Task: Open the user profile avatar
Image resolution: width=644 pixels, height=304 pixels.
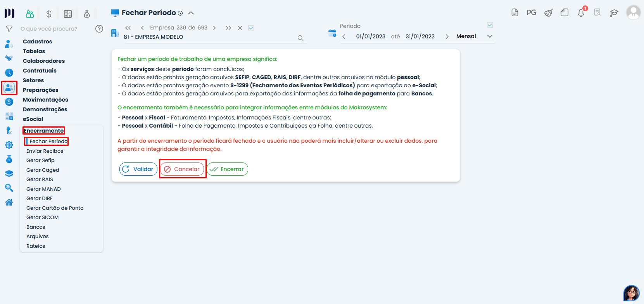Action: [x=634, y=12]
